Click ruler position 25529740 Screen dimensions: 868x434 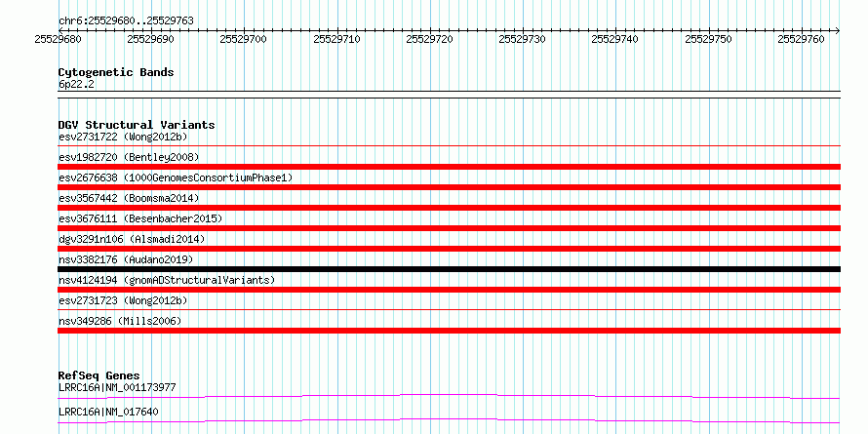point(615,39)
